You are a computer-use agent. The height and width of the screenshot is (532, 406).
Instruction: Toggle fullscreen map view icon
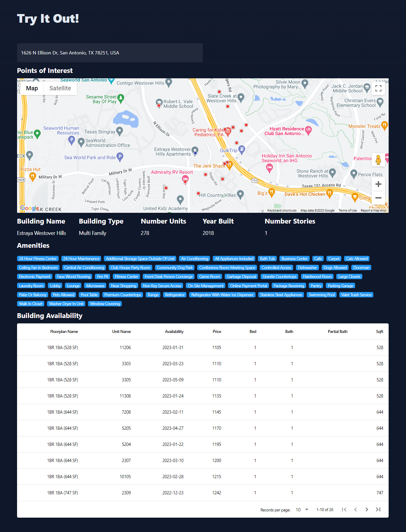pos(378,88)
